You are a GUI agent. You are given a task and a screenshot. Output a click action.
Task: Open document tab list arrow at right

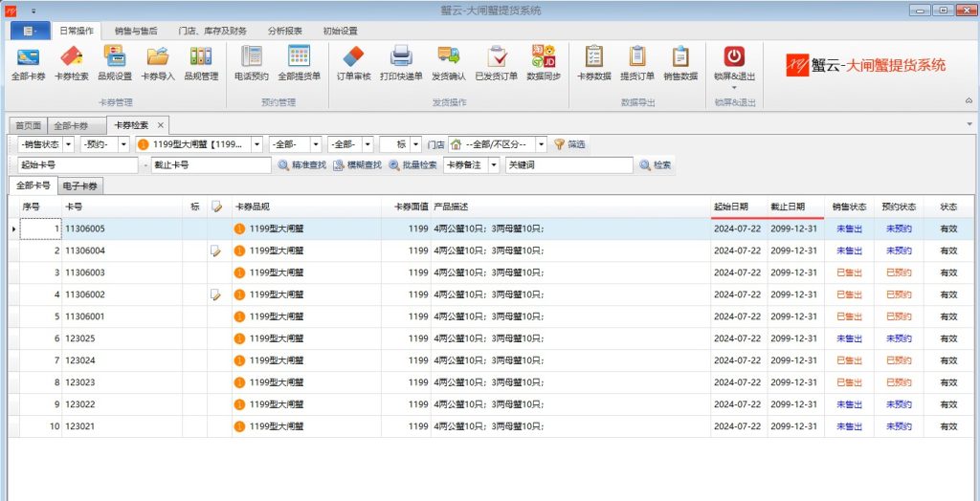(970, 125)
